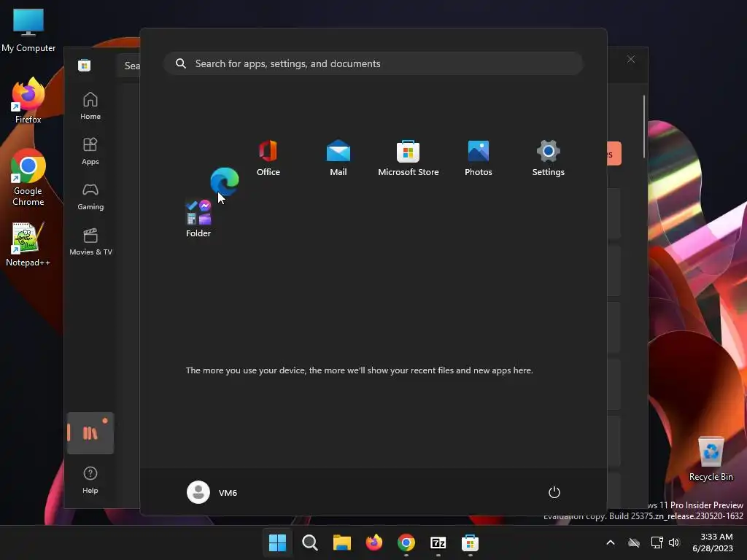747x560 pixels.
Task: Open Gaming section in Microsoft Store sidebar
Action: (90, 196)
